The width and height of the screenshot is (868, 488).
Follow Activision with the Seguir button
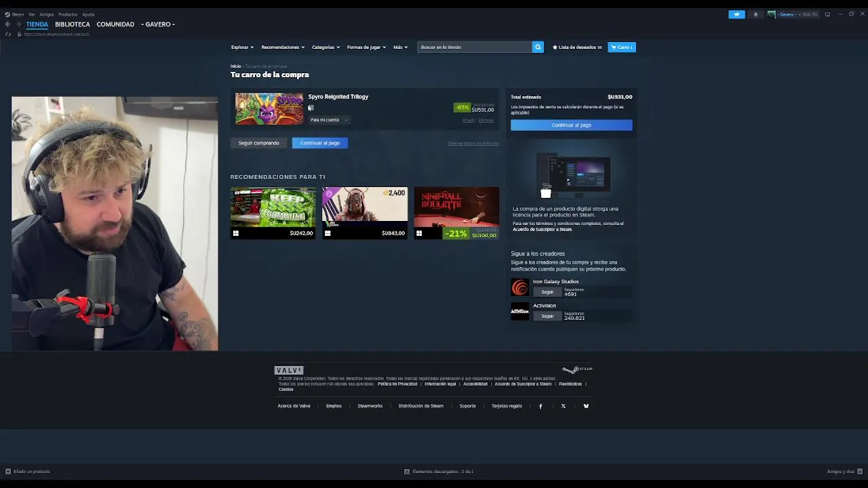[547, 316]
